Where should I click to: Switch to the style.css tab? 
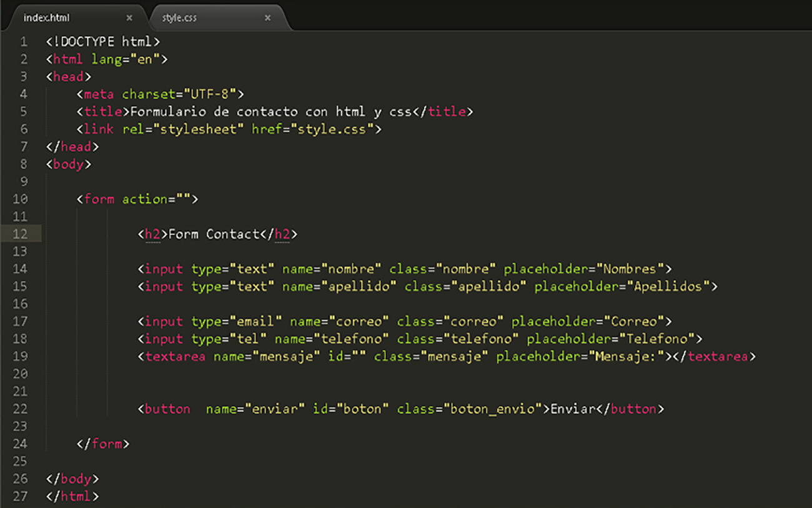[x=180, y=18]
